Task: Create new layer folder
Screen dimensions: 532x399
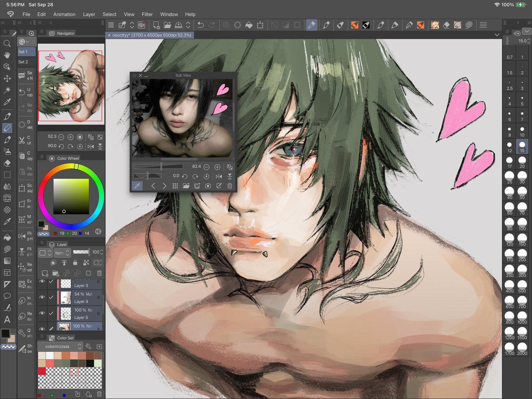Action: [x=56, y=273]
